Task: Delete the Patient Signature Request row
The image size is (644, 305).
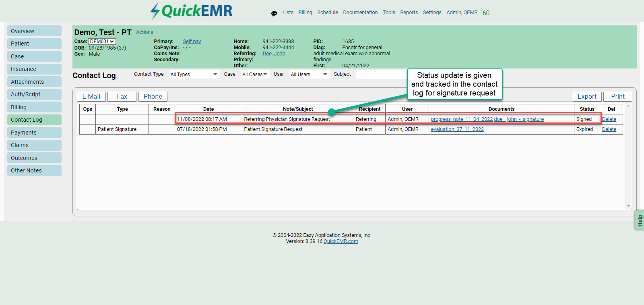Action: click(x=609, y=129)
